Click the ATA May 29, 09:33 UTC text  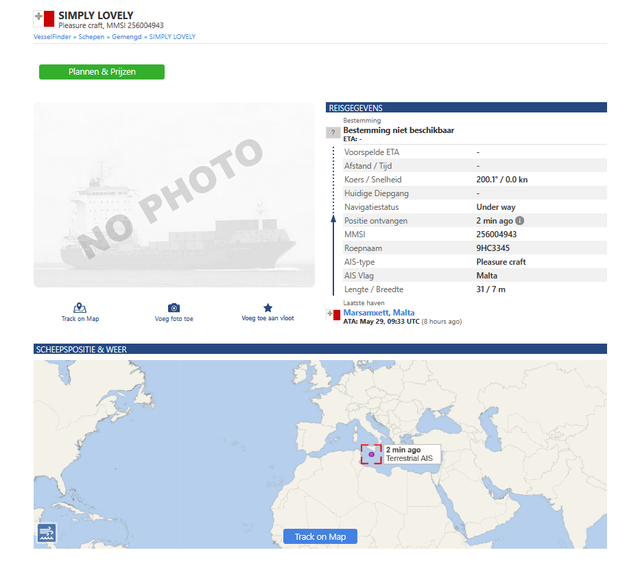coord(381,322)
